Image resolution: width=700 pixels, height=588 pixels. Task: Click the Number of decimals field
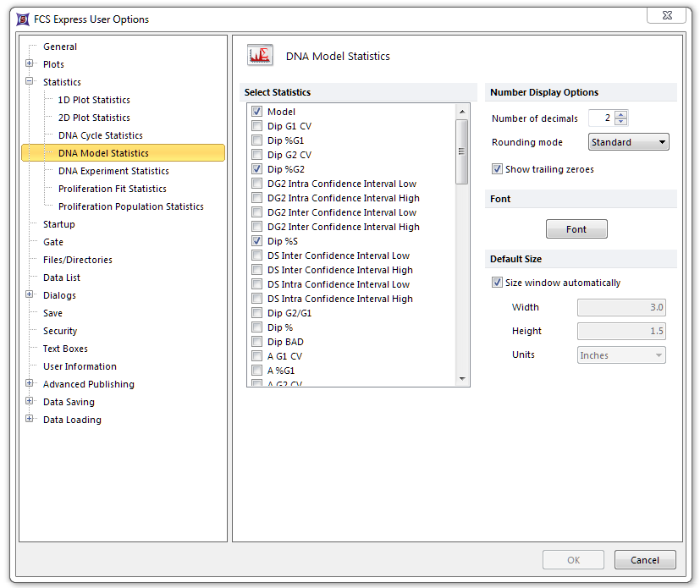tap(601, 118)
